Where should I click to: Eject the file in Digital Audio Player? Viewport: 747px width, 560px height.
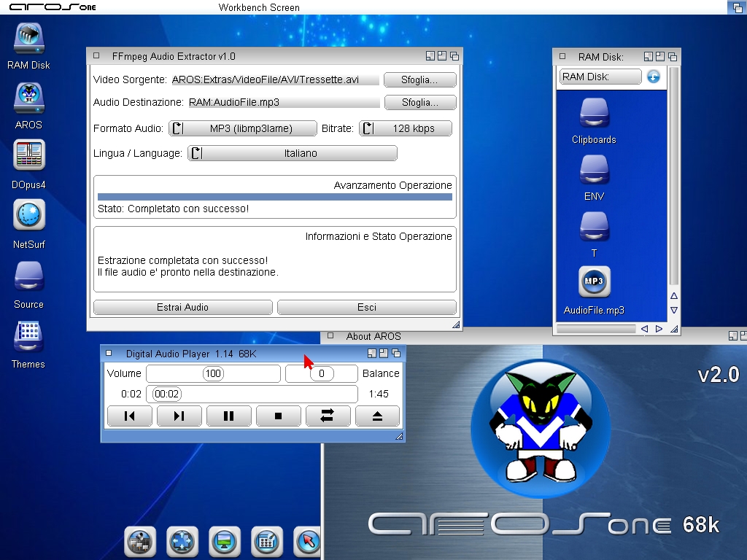coord(377,416)
